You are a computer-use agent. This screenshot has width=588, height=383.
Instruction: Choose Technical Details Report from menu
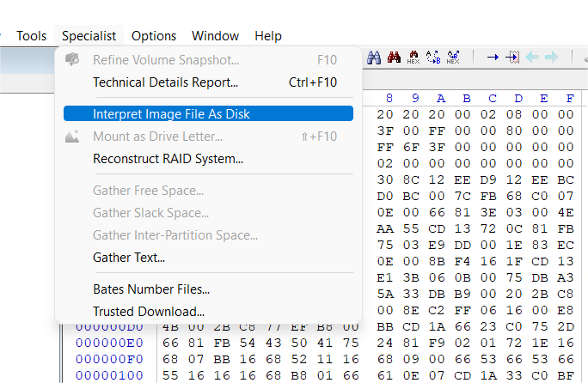(165, 82)
